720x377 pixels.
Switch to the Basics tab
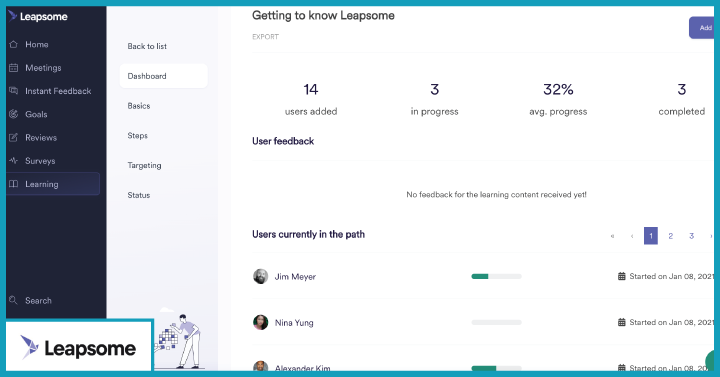[139, 106]
